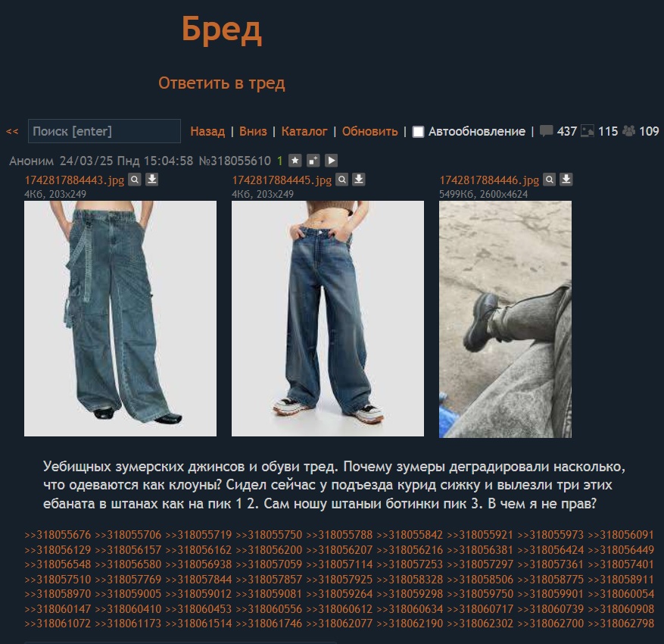Open the Бред board title

pos(222,30)
